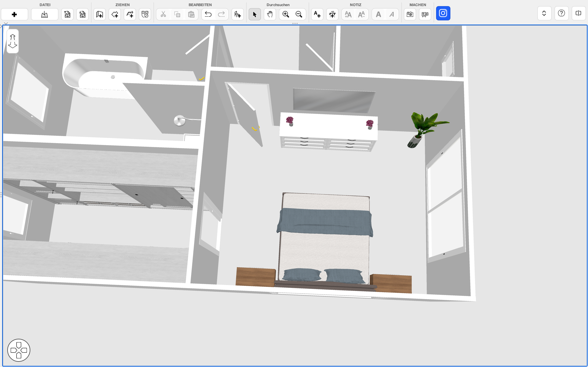Screen dimensions: 588x367
Task: Create a new project with the plus button
Action: (x=14, y=14)
